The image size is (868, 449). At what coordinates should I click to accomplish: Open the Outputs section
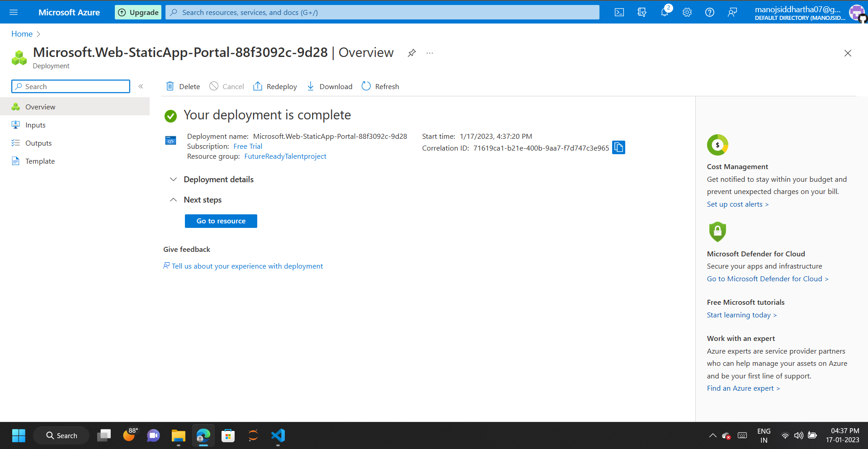(38, 143)
